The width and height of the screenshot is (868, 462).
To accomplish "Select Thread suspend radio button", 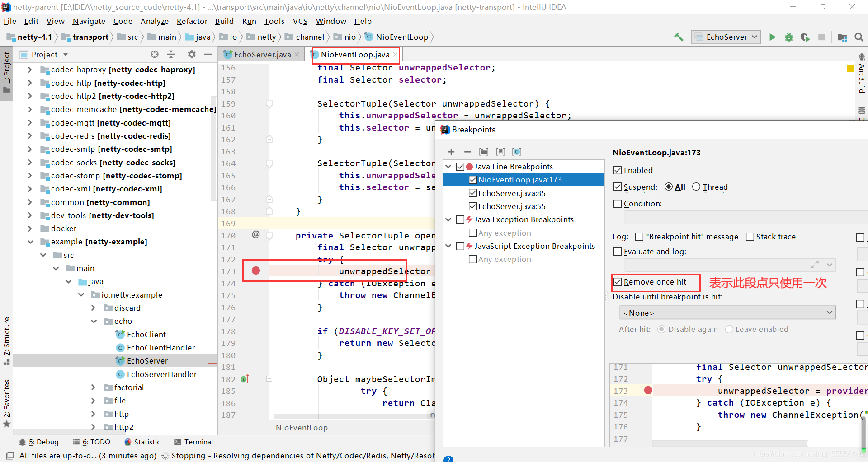I will point(696,187).
